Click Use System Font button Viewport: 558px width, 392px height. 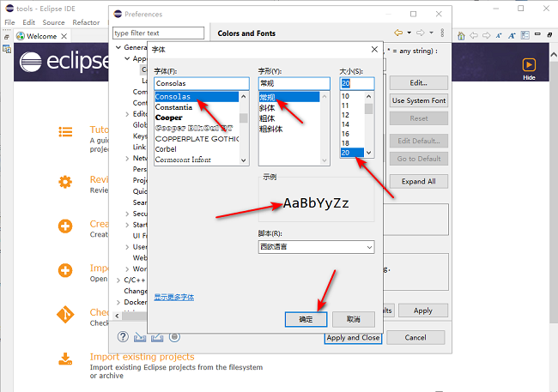[x=419, y=100]
